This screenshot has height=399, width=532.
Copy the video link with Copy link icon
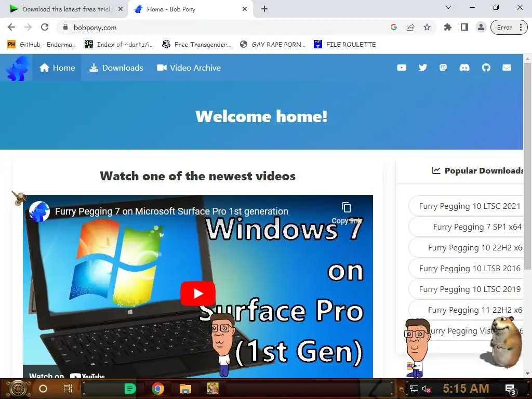coord(347,212)
